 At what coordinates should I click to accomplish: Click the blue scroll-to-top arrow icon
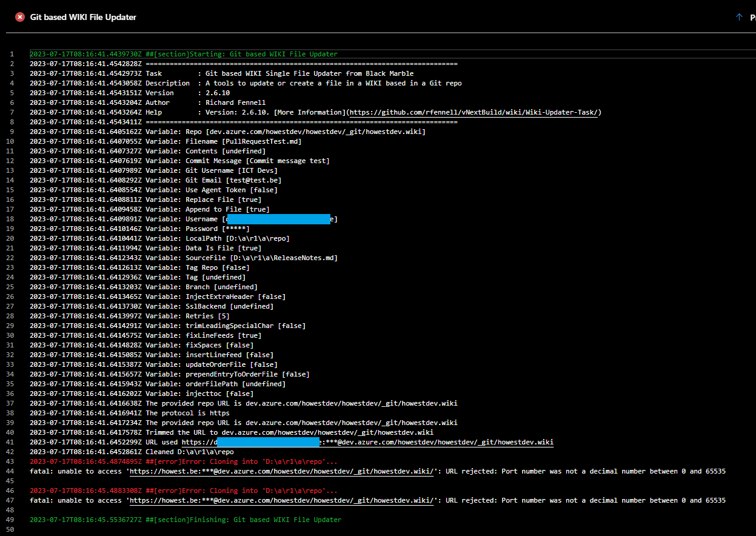[738, 17]
